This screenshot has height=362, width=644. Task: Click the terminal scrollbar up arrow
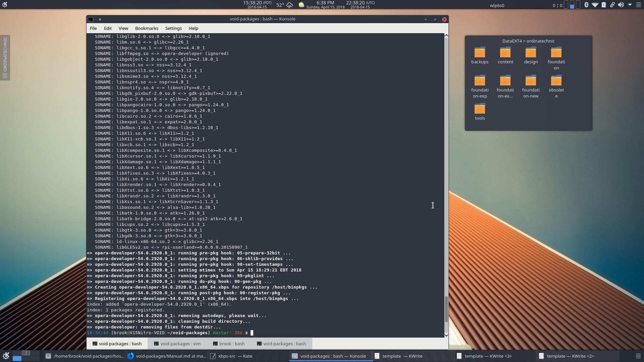click(x=446, y=35)
